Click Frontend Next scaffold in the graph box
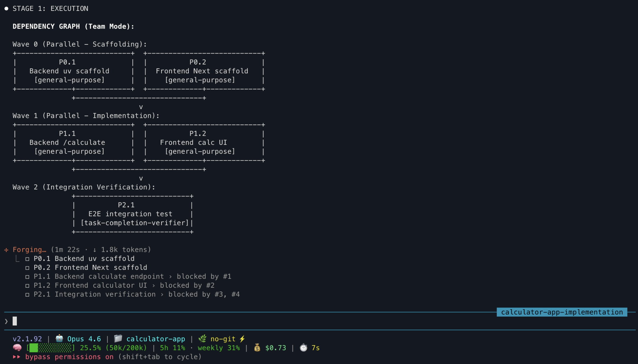The width and height of the screenshot is (638, 364). click(202, 71)
